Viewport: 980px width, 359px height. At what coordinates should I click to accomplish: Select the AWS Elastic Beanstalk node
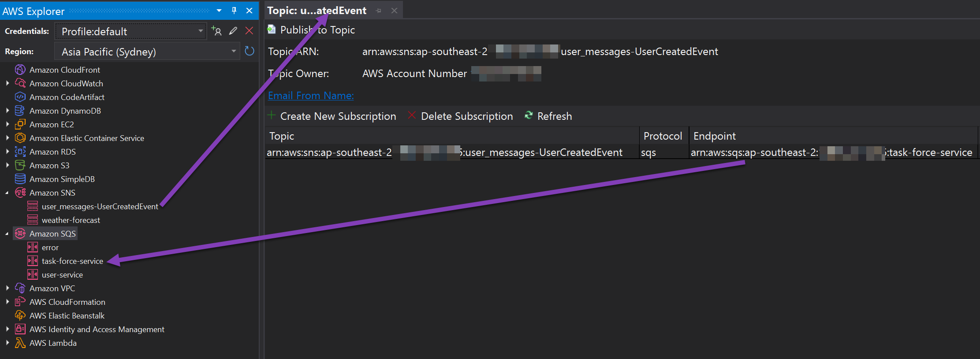tap(67, 315)
